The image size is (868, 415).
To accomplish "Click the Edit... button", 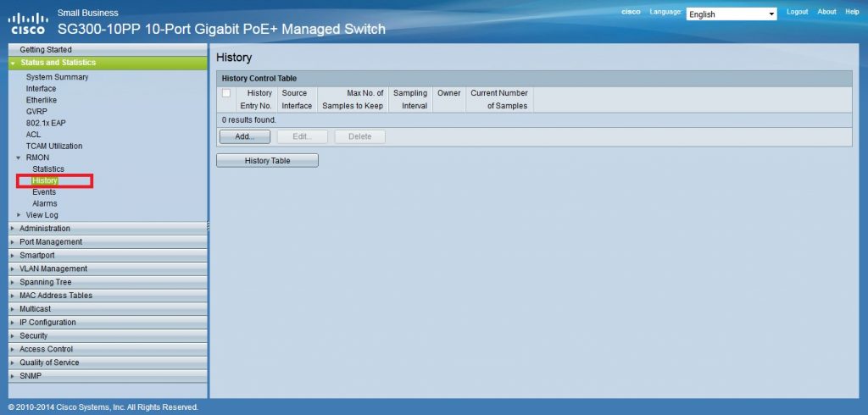I will tap(303, 136).
